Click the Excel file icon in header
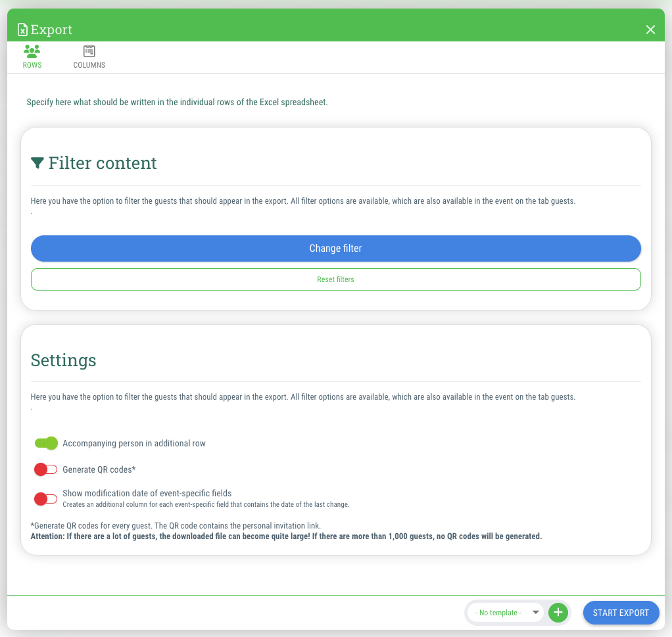Image resolution: width=672 pixels, height=637 pixels. click(22, 30)
